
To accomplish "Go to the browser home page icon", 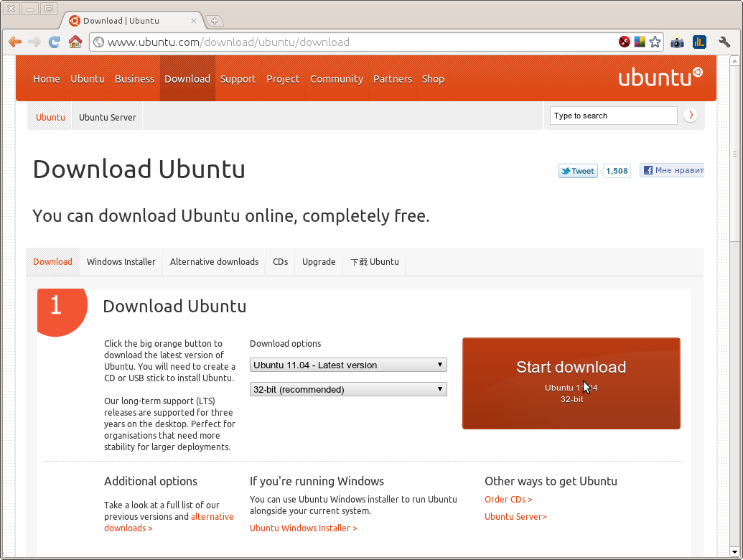I will tap(75, 42).
